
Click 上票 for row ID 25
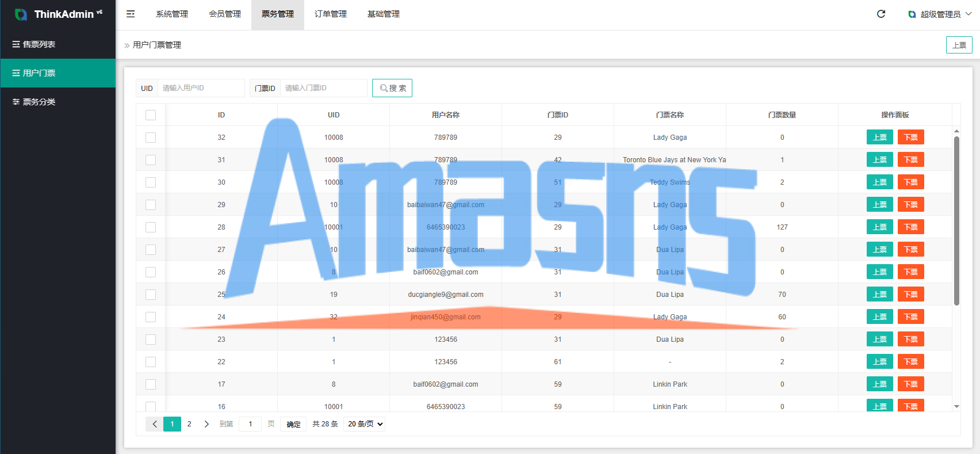pos(880,294)
